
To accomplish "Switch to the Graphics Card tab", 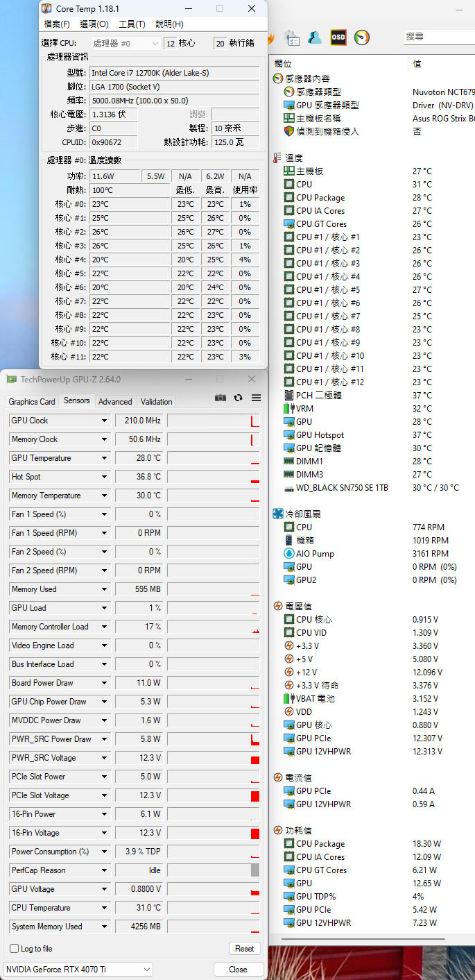I will coord(32,401).
